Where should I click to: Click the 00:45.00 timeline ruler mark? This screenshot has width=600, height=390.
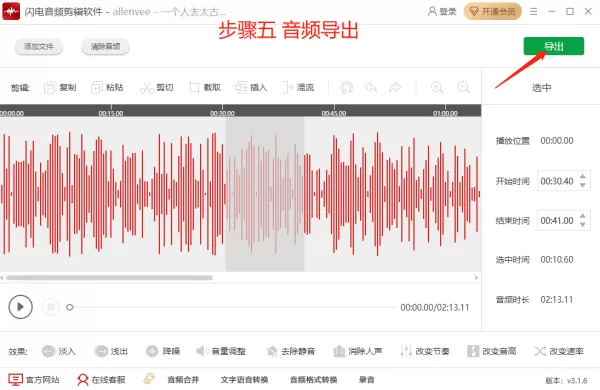point(334,113)
